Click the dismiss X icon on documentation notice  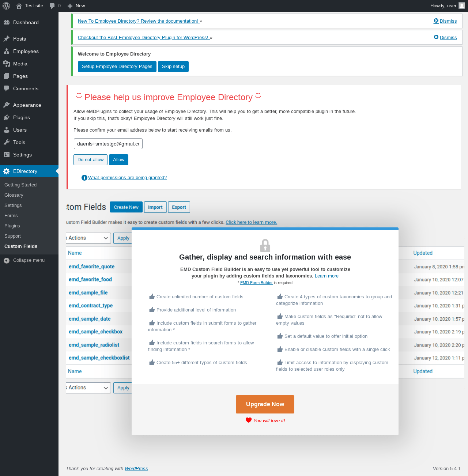coord(436,21)
